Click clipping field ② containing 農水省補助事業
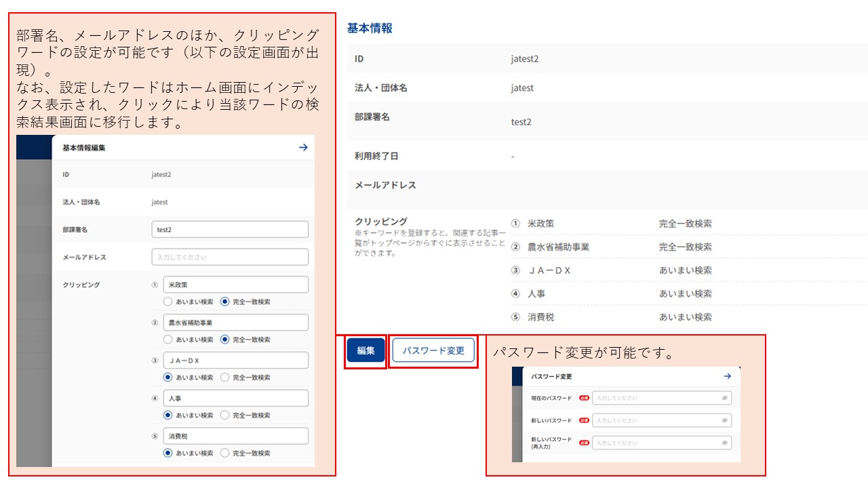The width and height of the screenshot is (868, 488). 236,323
